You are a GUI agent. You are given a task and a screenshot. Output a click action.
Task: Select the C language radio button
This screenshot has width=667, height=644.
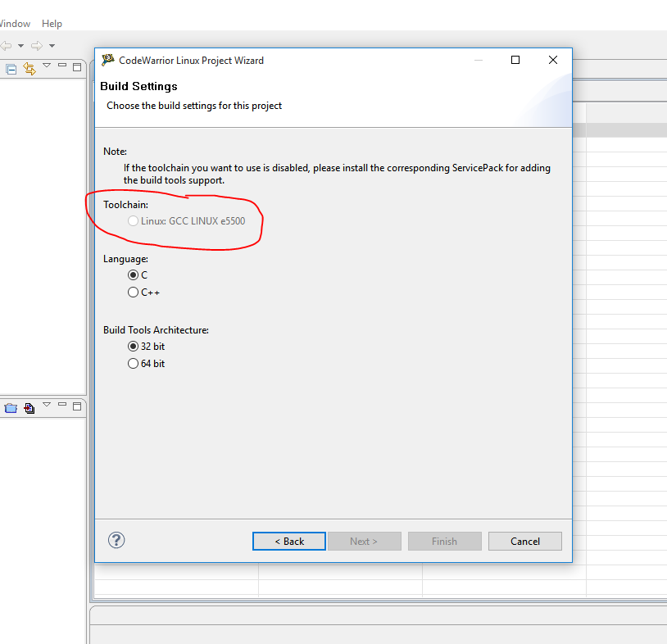[133, 275]
